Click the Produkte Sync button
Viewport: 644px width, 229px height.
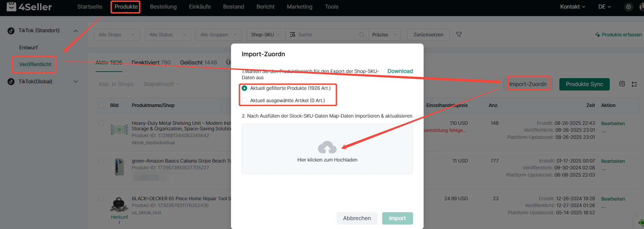[584, 84]
